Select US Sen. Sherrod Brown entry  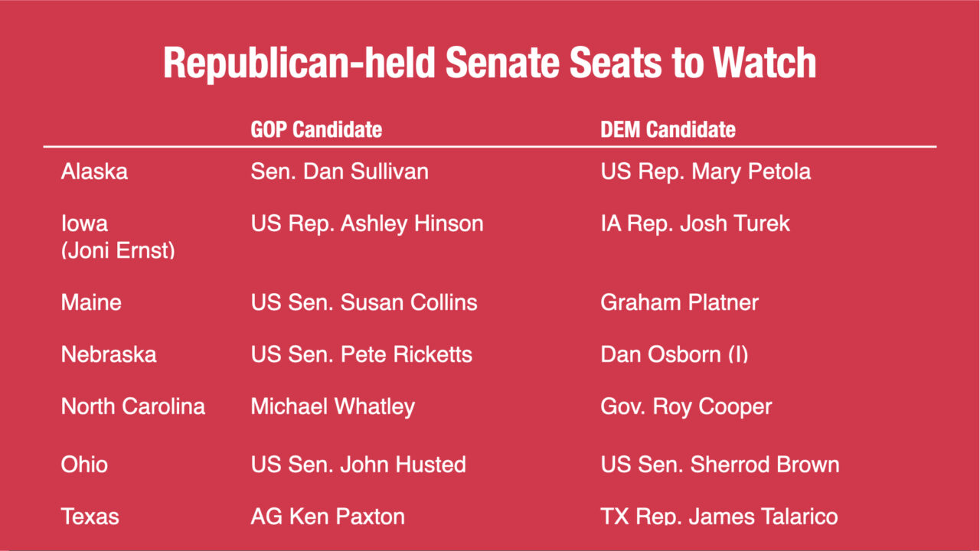[x=720, y=465]
